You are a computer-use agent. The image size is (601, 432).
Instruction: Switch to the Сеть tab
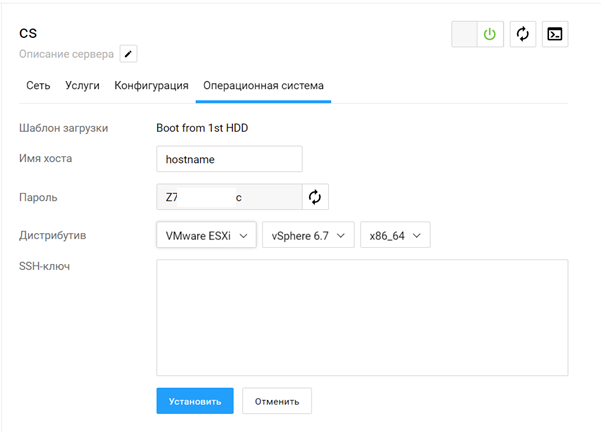point(38,86)
